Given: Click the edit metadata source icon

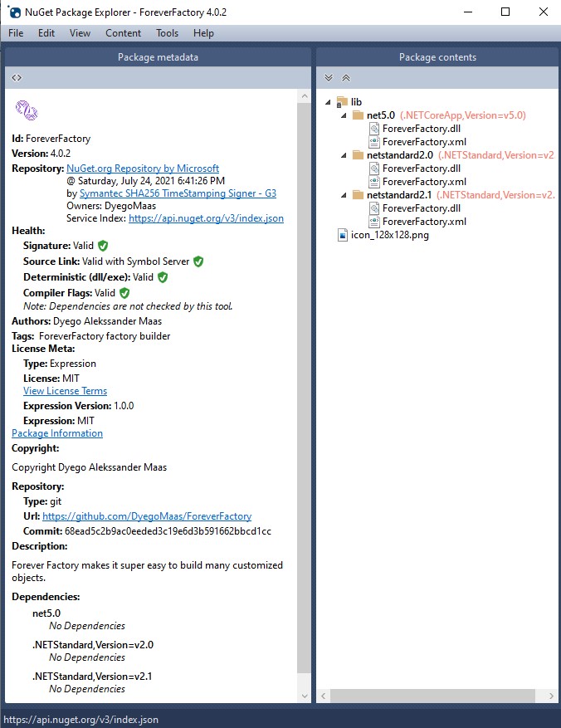Looking at the screenshot, I should pyautogui.click(x=17, y=77).
